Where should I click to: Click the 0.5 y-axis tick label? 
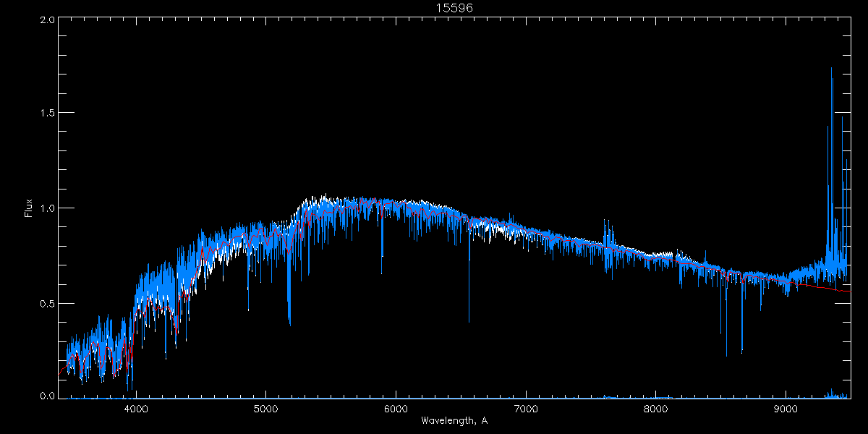46,302
